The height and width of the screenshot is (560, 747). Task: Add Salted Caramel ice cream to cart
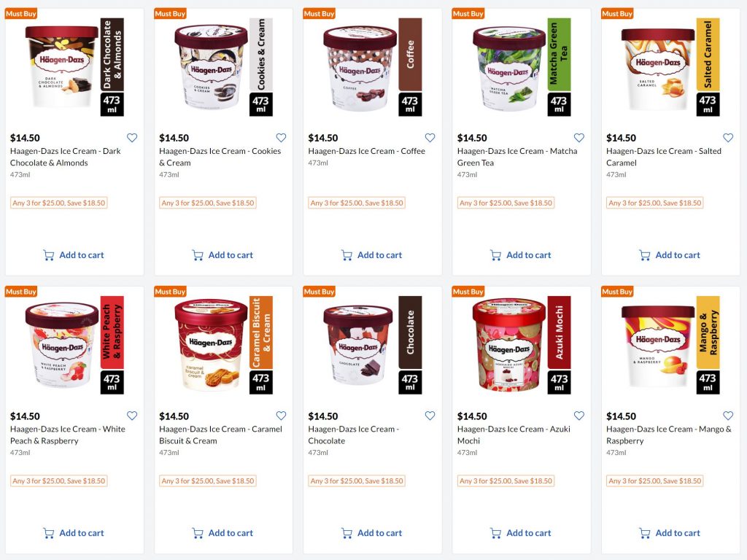670,255
